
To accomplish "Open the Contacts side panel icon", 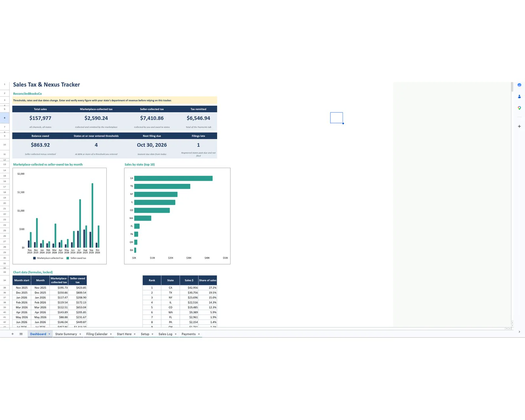I will pyautogui.click(x=519, y=96).
